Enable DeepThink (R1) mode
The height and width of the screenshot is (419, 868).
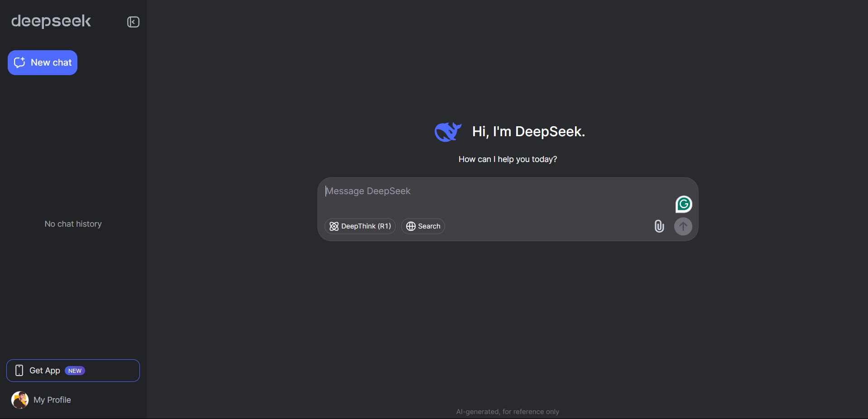(x=360, y=226)
